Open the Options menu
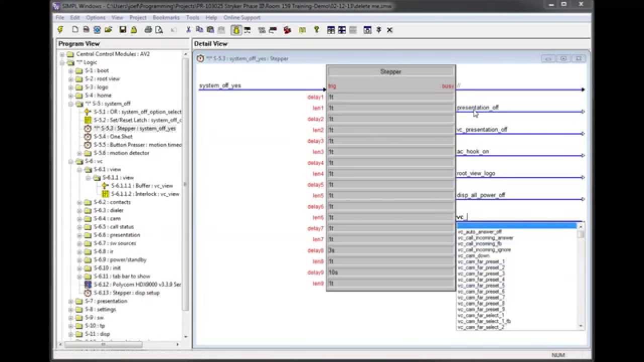The image size is (644, 362). click(x=96, y=18)
